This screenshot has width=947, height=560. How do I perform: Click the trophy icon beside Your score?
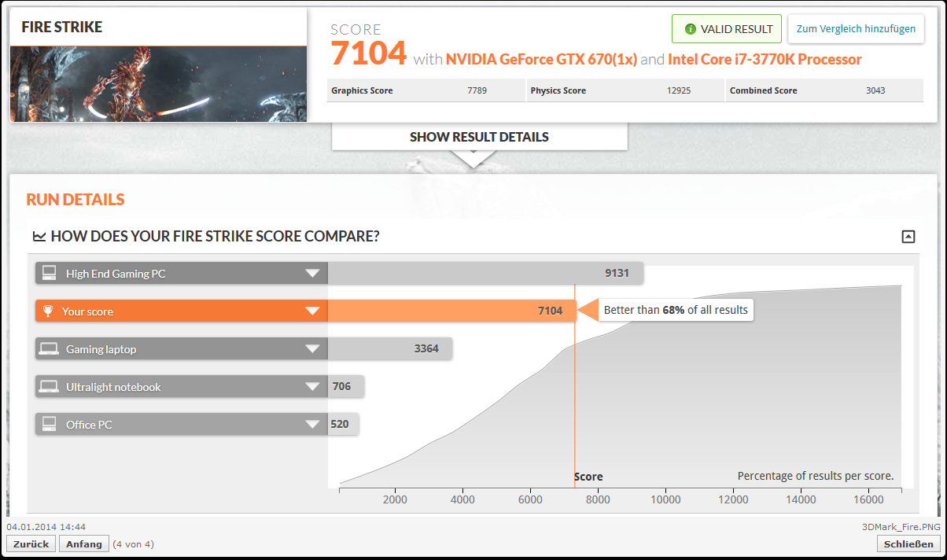pos(48,311)
